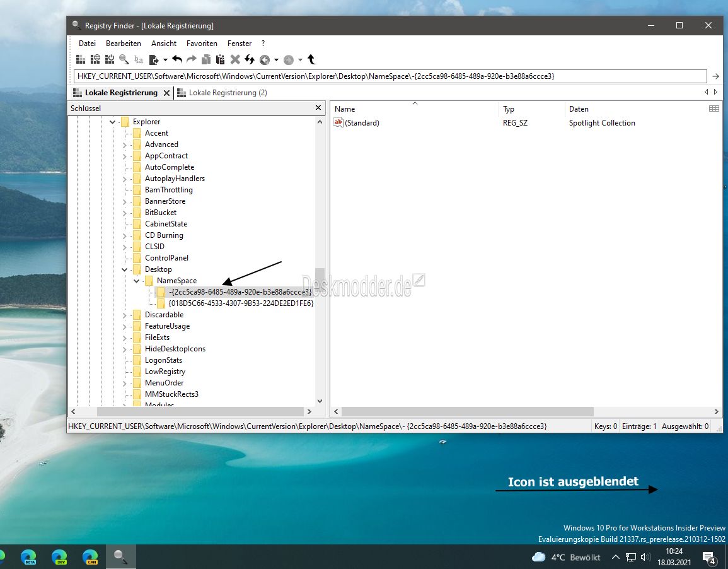Select the CabinetState key in tree
Image resolution: width=728 pixels, height=569 pixels.
[x=166, y=224]
